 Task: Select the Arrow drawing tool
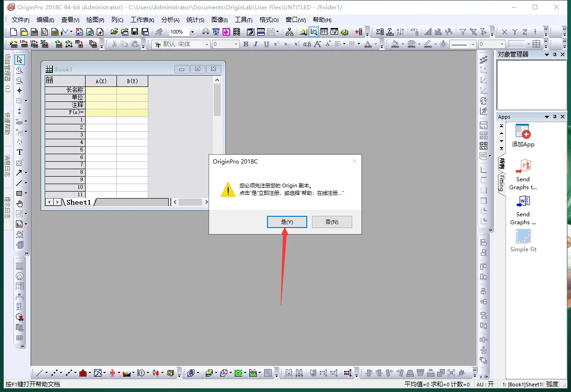pos(19,173)
